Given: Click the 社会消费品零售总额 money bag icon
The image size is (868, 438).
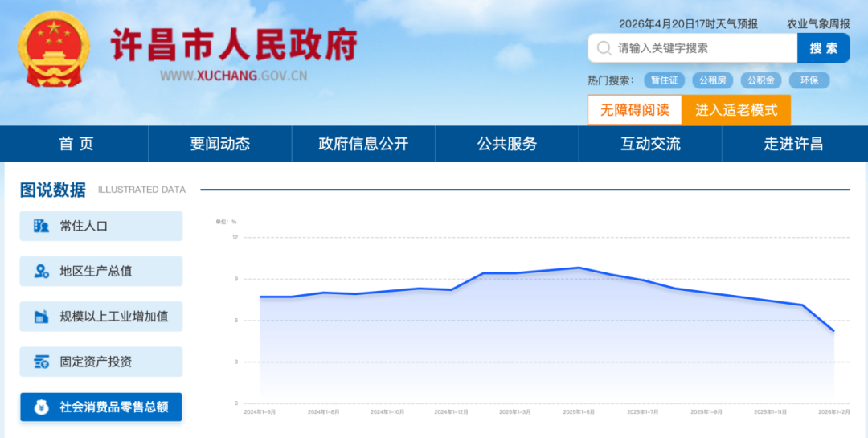Looking at the screenshot, I should [41, 407].
